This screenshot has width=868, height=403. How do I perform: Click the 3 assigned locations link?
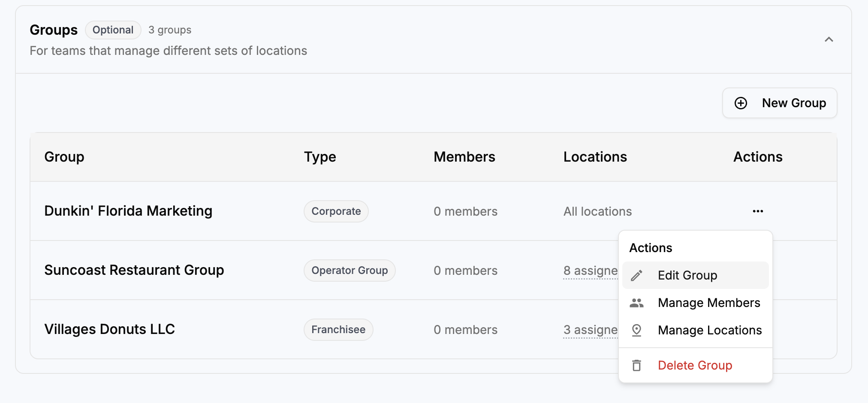tap(591, 330)
